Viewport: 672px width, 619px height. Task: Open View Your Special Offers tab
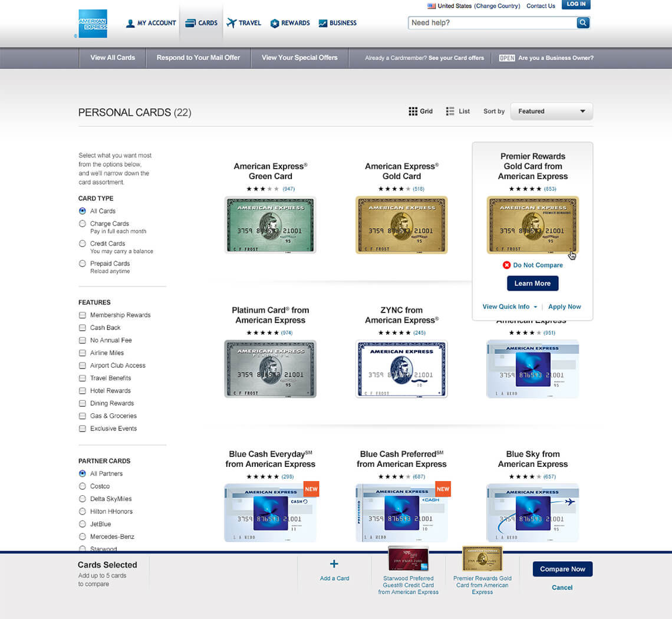pos(299,58)
